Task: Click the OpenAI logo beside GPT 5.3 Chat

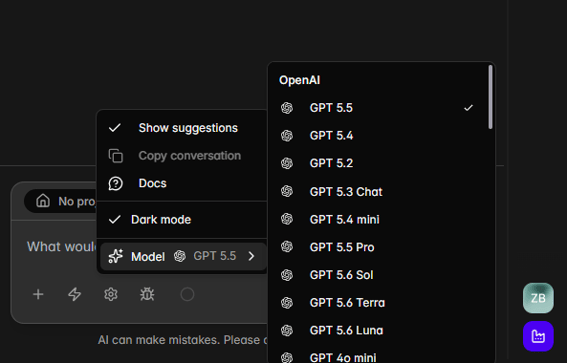Action: 287,191
